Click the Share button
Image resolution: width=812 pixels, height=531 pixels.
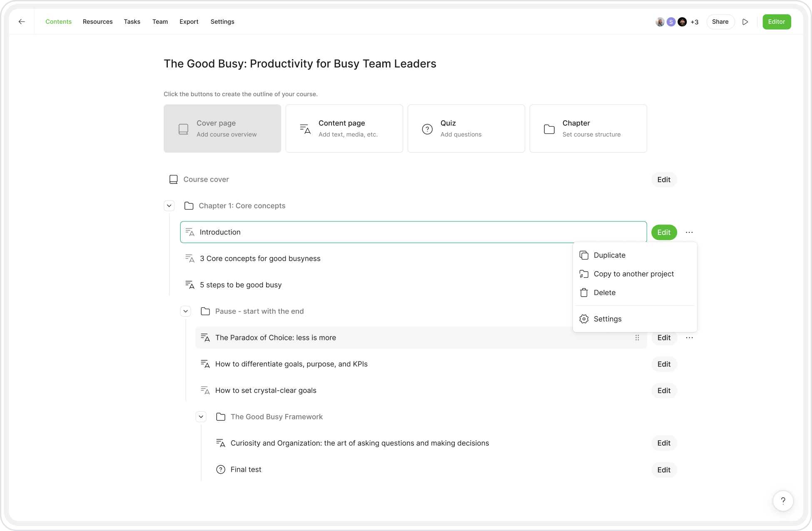coord(720,22)
